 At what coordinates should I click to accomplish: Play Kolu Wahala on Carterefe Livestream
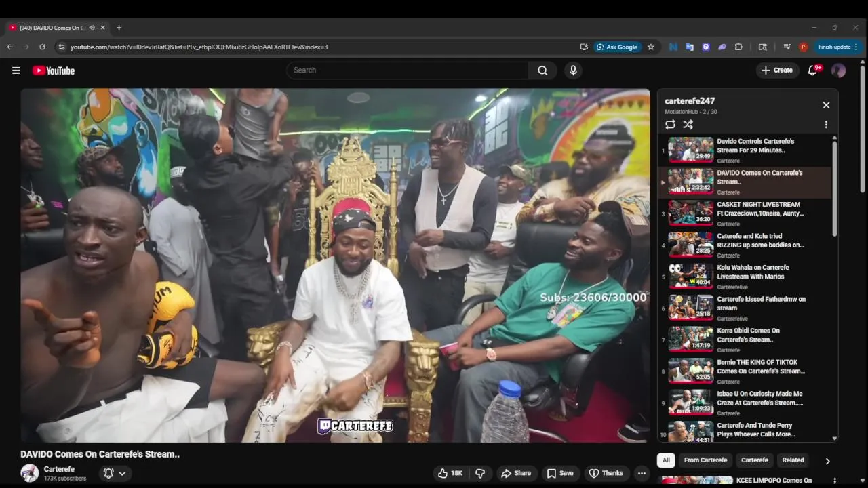pos(745,277)
